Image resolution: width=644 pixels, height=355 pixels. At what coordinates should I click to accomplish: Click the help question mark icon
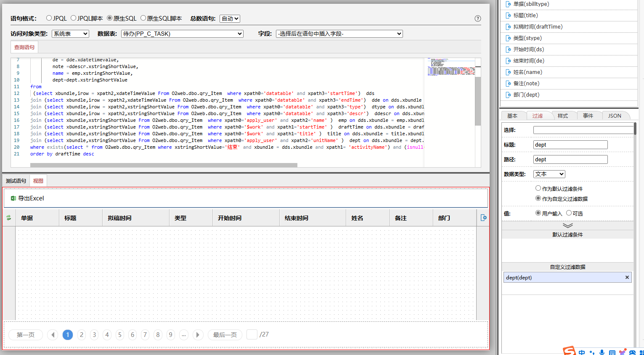pyautogui.click(x=477, y=18)
